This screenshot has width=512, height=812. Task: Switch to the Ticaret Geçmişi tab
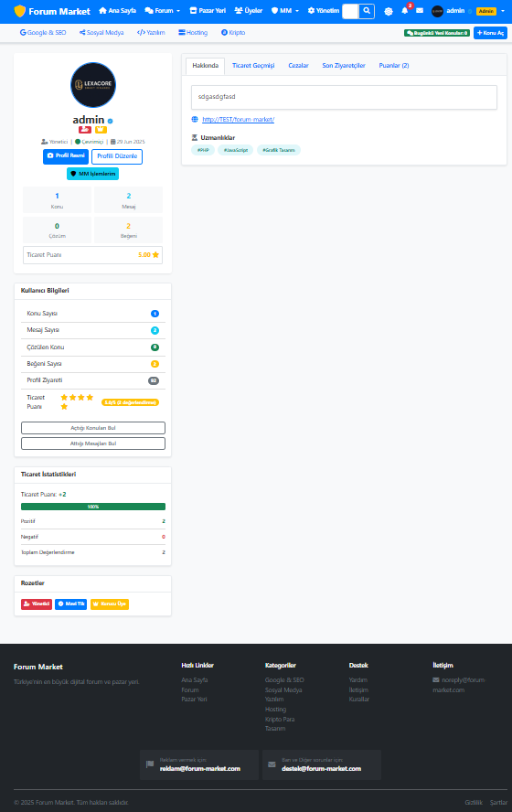253,66
